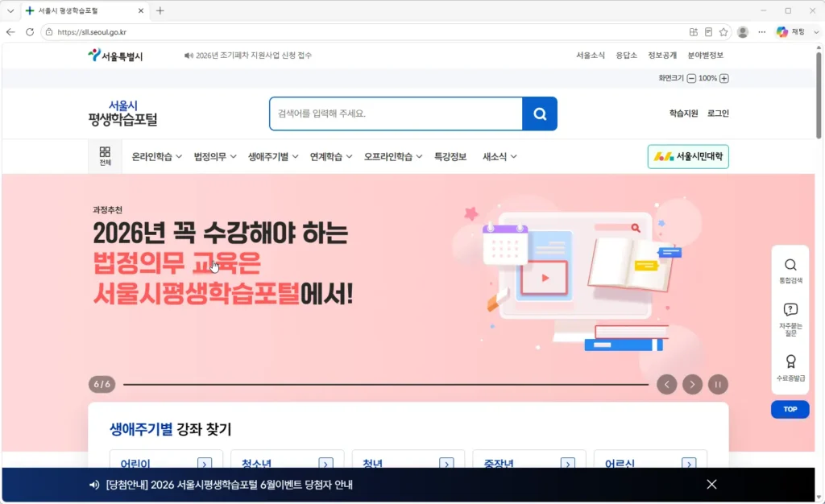Expand 새소식 menu
The height and width of the screenshot is (504, 825).
tap(500, 157)
